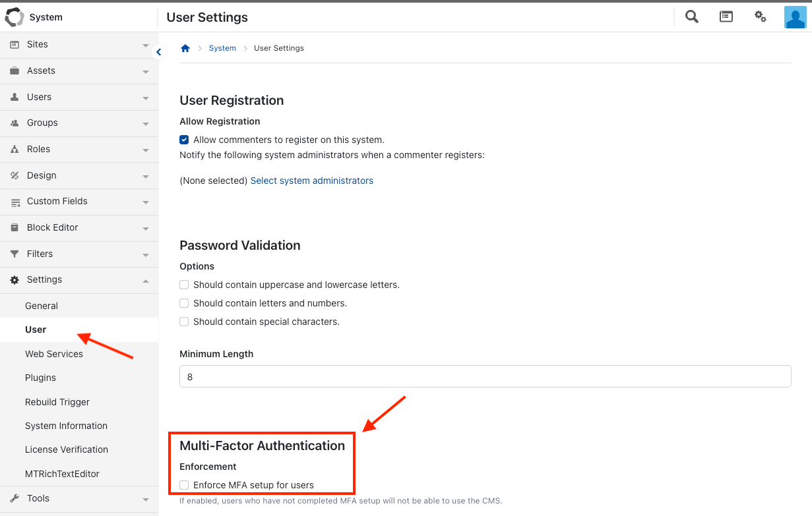Click the Movable Type logo icon
Viewport: 812px width, 516px height.
coord(14,17)
